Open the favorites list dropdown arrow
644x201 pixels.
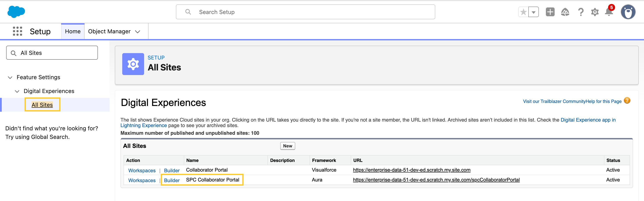534,12
